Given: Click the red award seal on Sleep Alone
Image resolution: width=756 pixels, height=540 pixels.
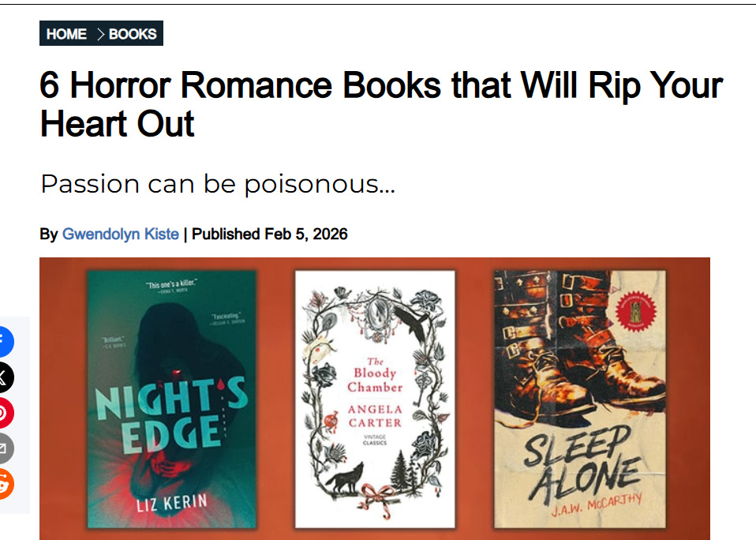Looking at the screenshot, I should 636,311.
